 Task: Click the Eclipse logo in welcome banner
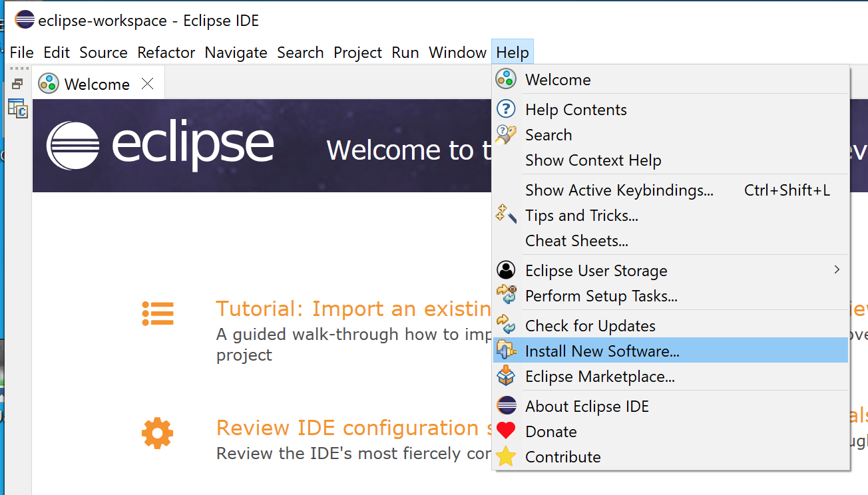pyautogui.click(x=160, y=146)
